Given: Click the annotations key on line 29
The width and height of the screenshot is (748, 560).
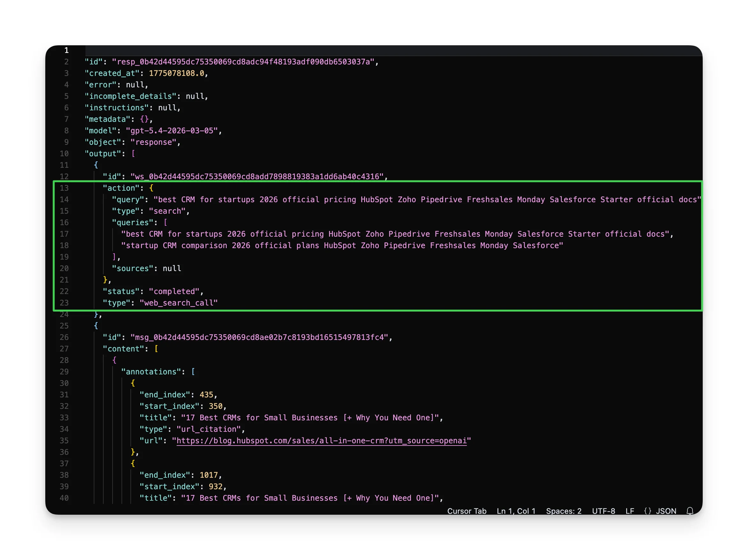Looking at the screenshot, I should [150, 372].
